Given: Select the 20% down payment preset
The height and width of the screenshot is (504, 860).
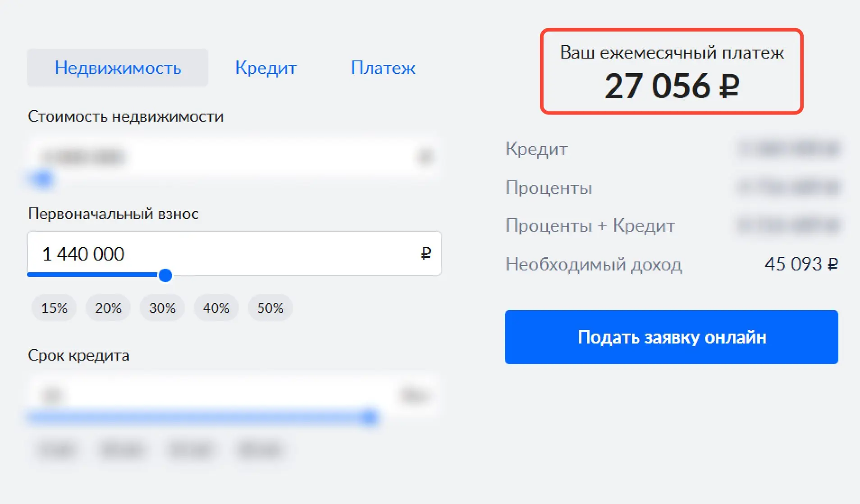Looking at the screenshot, I should [108, 308].
